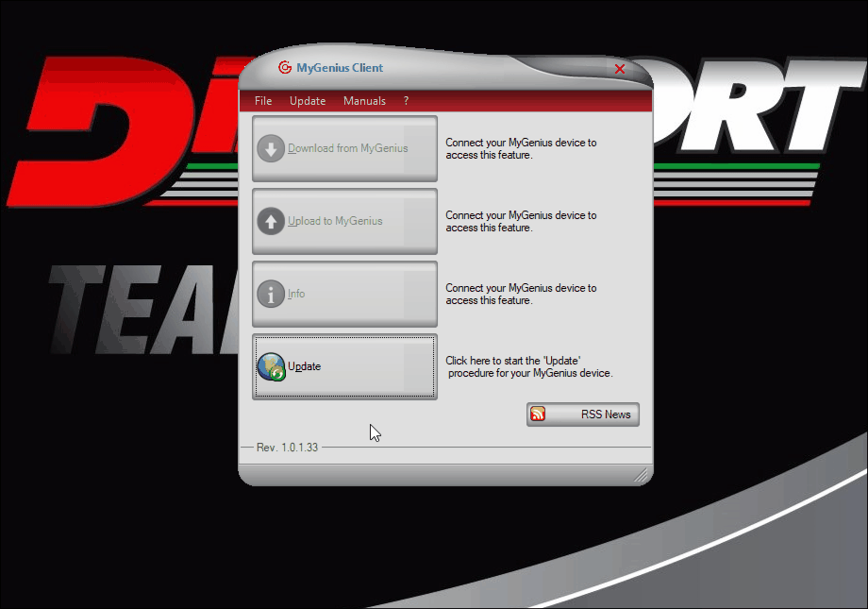Click the globe Update icon

point(272,367)
